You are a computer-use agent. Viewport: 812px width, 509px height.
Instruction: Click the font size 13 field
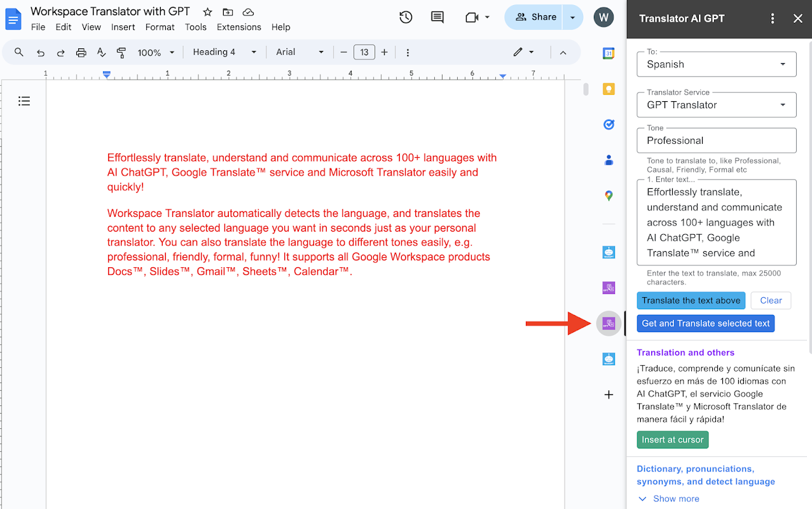point(364,52)
